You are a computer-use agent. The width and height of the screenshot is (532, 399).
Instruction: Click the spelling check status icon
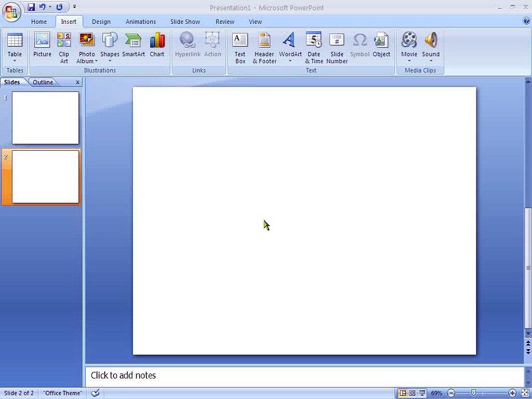[95, 393]
